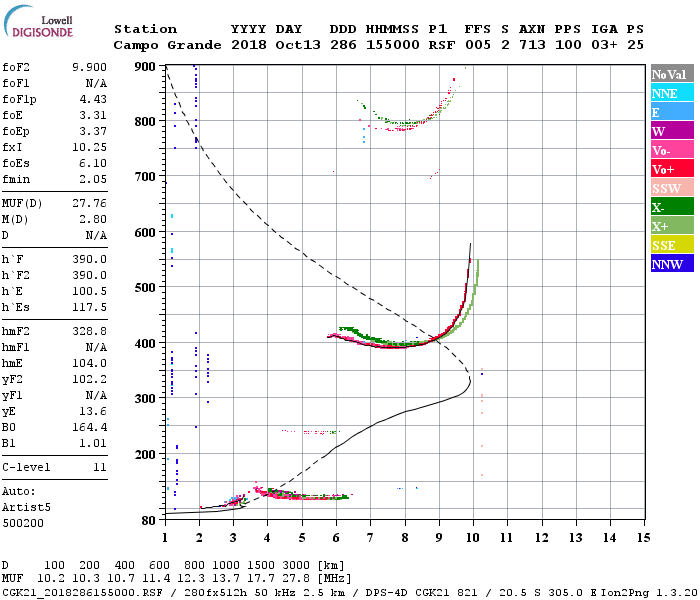Click the yE value 13.6
The image size is (700, 600).
(93, 412)
